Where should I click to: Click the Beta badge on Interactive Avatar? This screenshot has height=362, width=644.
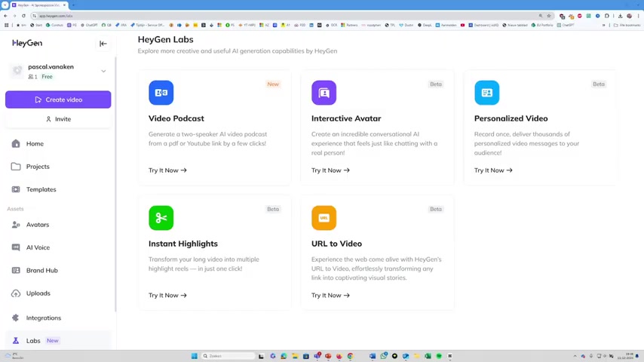pyautogui.click(x=436, y=84)
